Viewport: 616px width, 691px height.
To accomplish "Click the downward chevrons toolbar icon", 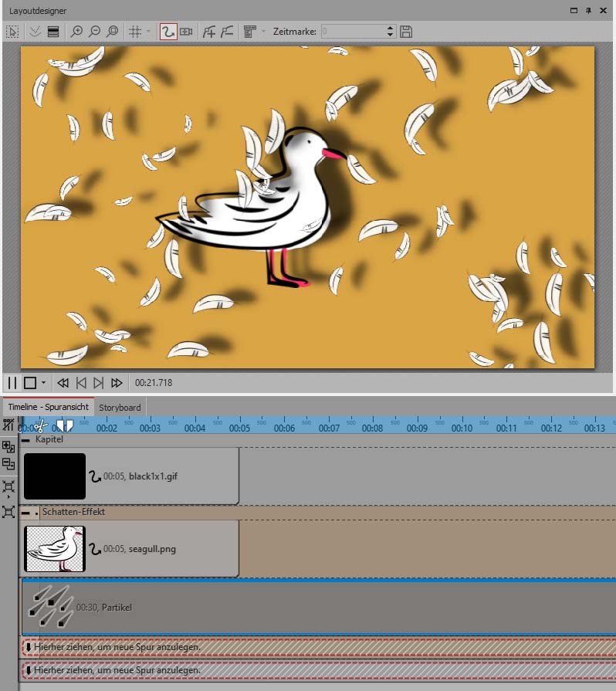I will click(36, 32).
